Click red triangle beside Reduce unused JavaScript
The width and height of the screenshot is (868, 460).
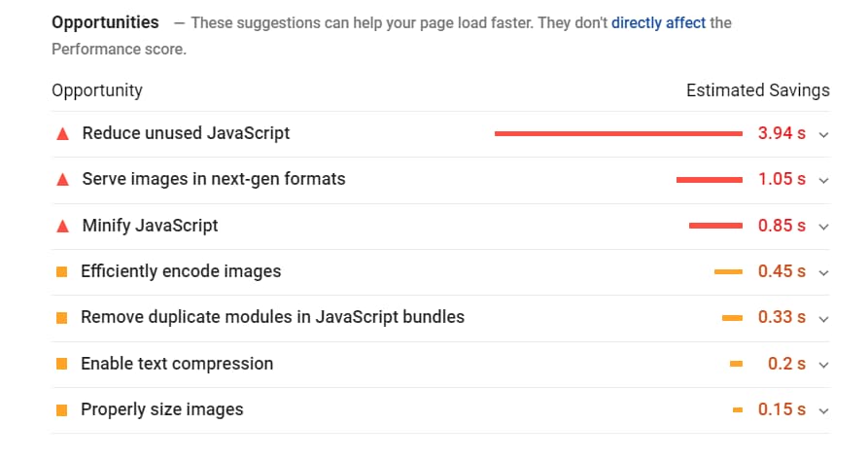tap(62, 134)
